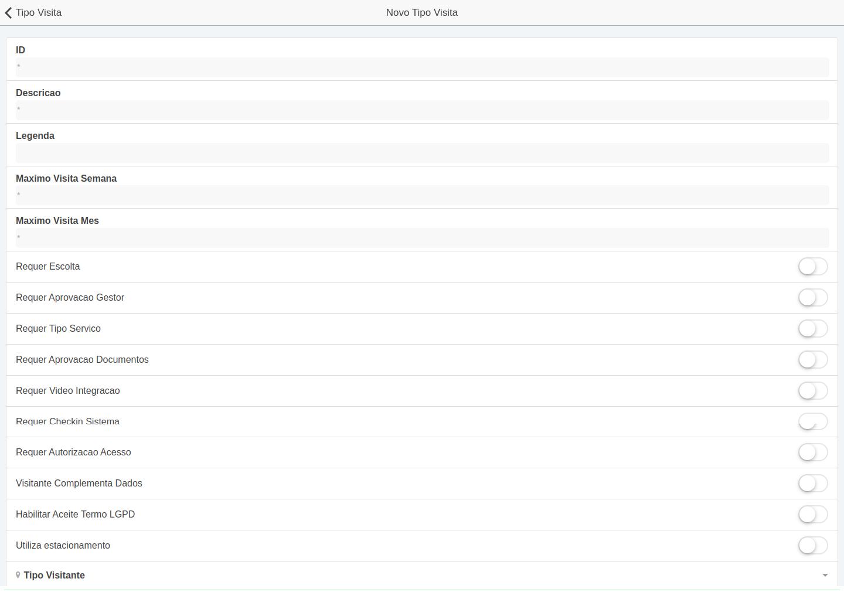Screen dimensions: 844x616
Task: Enable Habilitar Aceite Termo LGPD
Action: [x=812, y=515]
